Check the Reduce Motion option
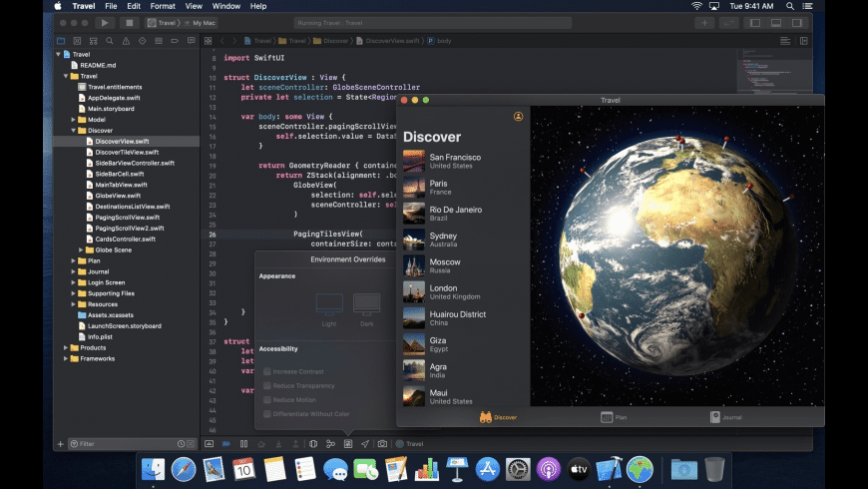868x489 pixels. pyautogui.click(x=266, y=398)
